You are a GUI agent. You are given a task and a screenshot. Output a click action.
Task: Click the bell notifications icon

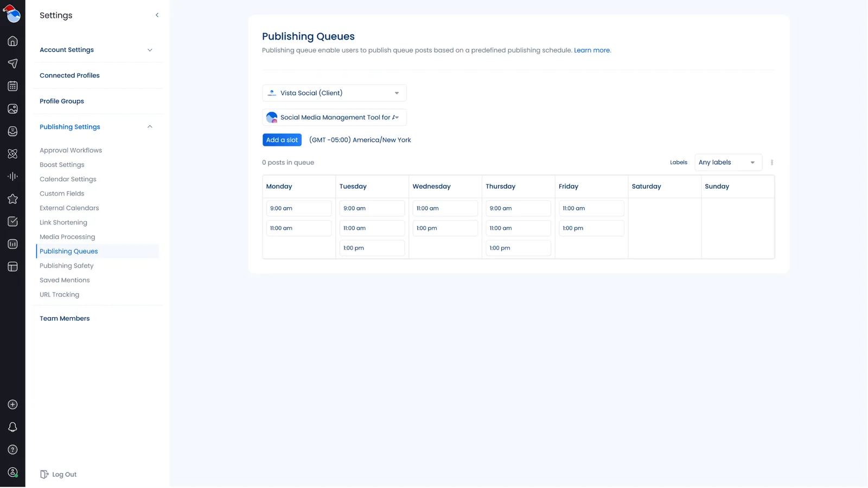tap(12, 427)
